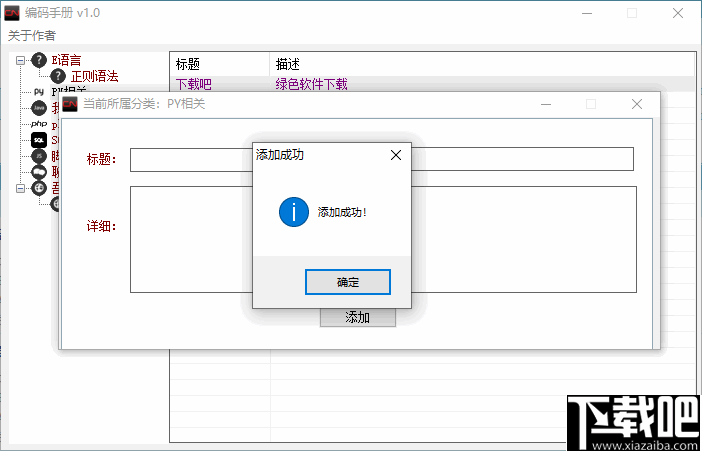The width and height of the screenshot is (702, 451).
Task: Close the 当前所属分类 window
Action: point(637,104)
